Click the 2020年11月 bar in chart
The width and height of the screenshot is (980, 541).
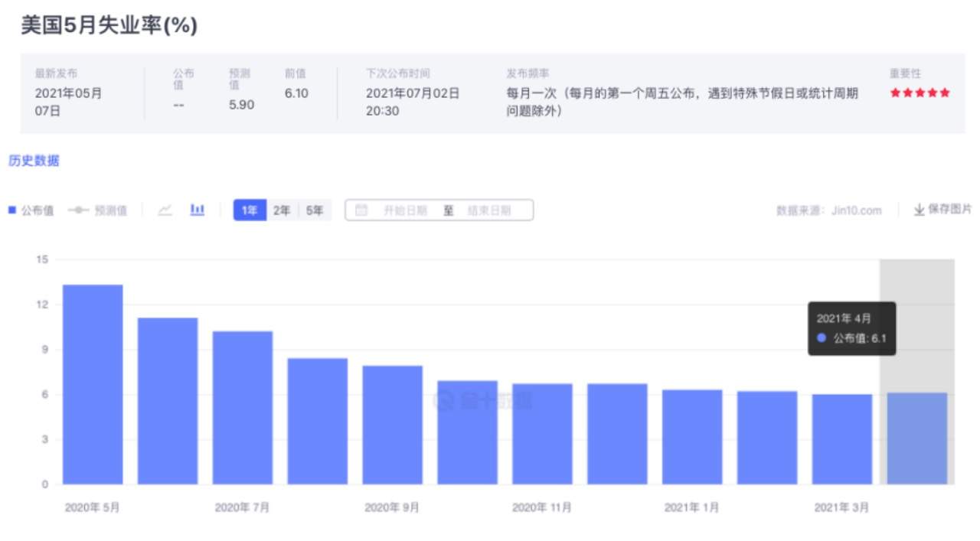[542, 434]
